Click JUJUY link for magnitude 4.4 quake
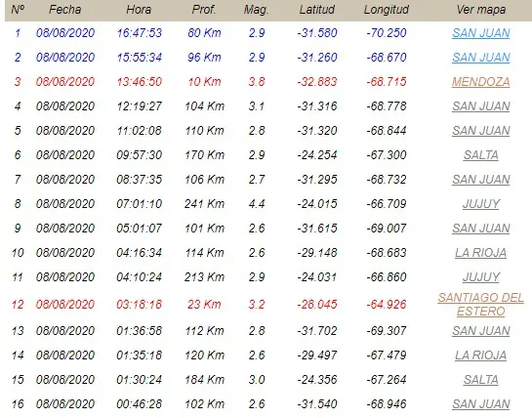The width and height of the screenshot is (532, 418). [x=481, y=204]
